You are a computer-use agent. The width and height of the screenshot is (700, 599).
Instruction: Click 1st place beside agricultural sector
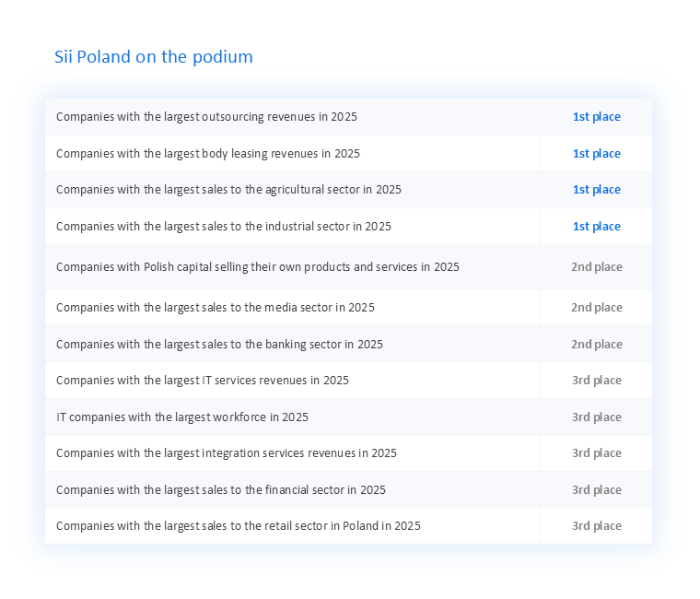pyautogui.click(x=597, y=190)
